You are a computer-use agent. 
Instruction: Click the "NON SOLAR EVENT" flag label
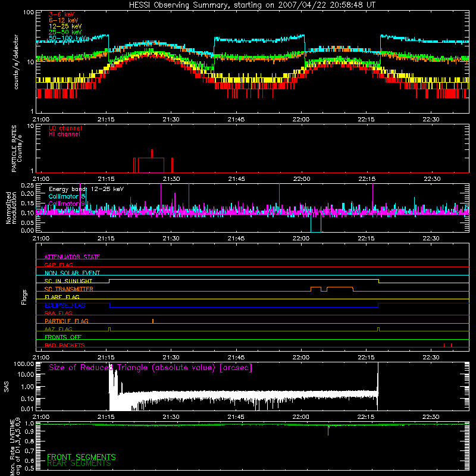72,273
